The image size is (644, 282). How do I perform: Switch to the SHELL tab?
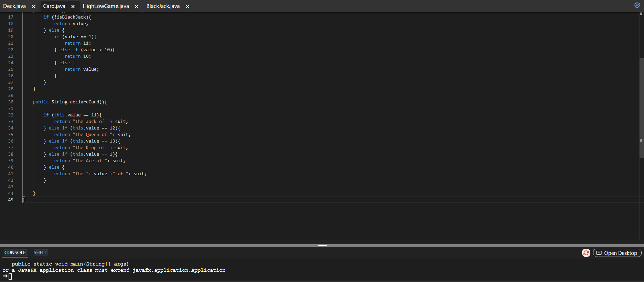(40, 252)
